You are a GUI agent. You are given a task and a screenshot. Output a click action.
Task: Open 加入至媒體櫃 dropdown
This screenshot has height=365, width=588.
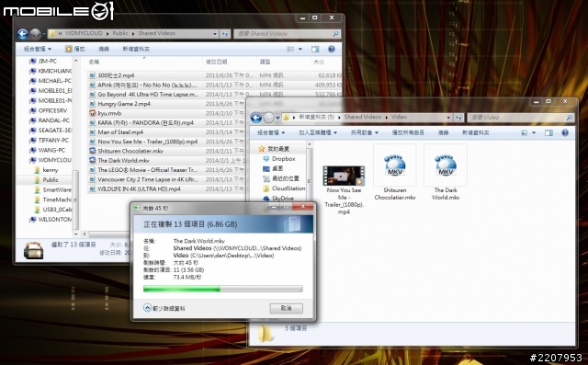(318, 132)
